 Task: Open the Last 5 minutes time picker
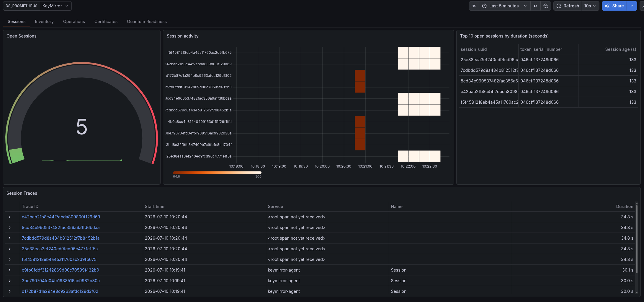504,6
